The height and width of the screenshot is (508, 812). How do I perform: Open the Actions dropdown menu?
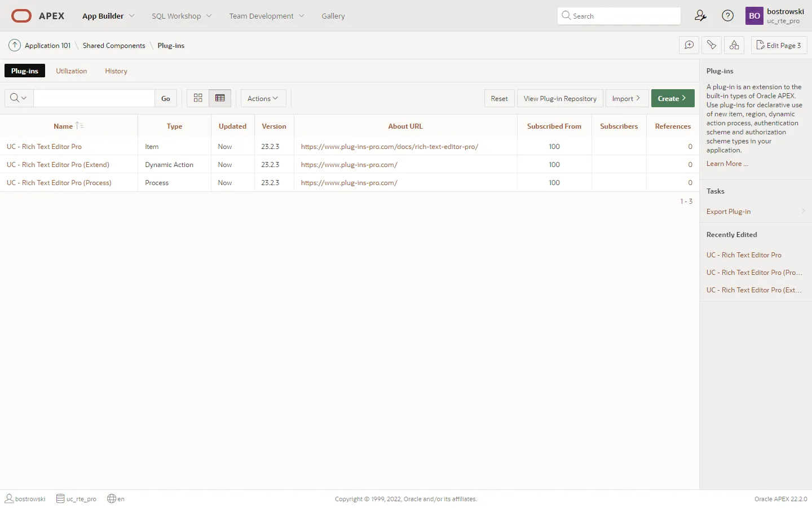pyautogui.click(x=263, y=98)
